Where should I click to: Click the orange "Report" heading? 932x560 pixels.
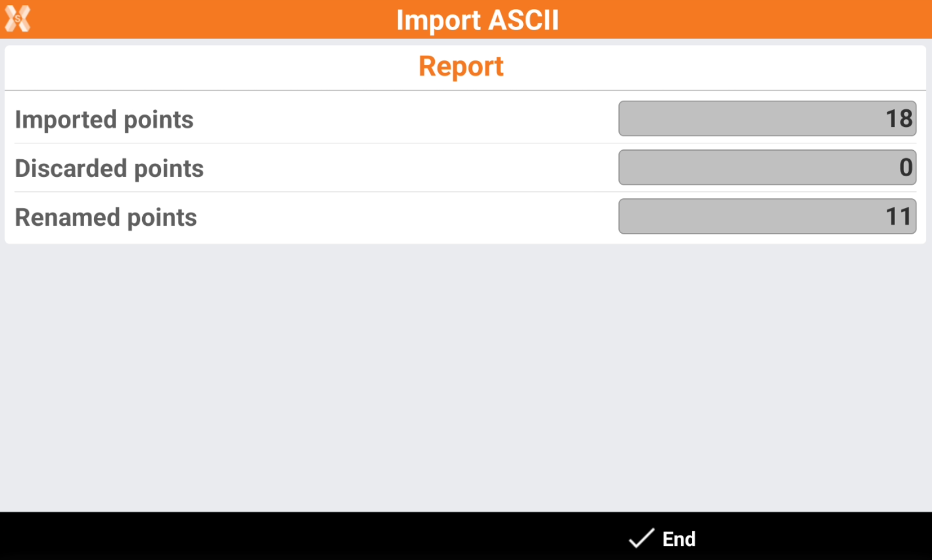point(461,67)
